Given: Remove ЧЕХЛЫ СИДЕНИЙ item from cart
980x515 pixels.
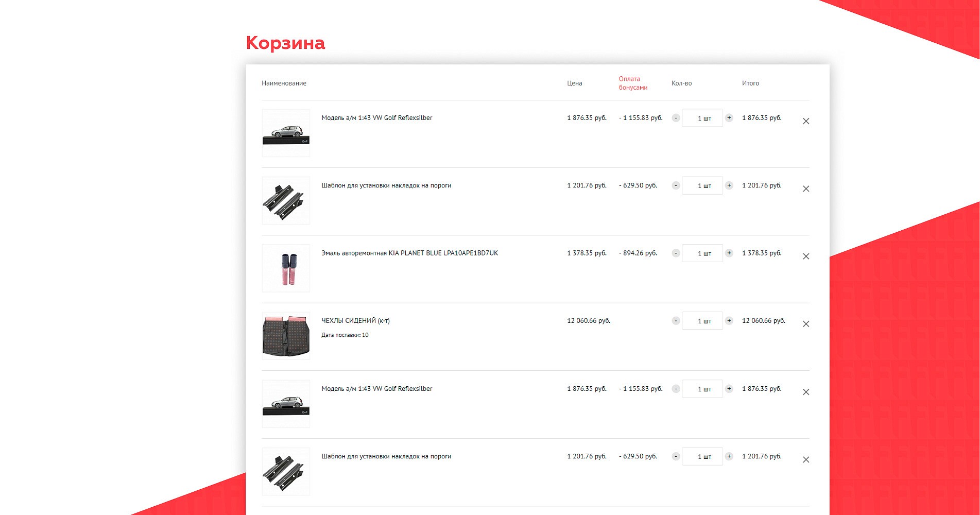Looking at the screenshot, I should coord(806,324).
